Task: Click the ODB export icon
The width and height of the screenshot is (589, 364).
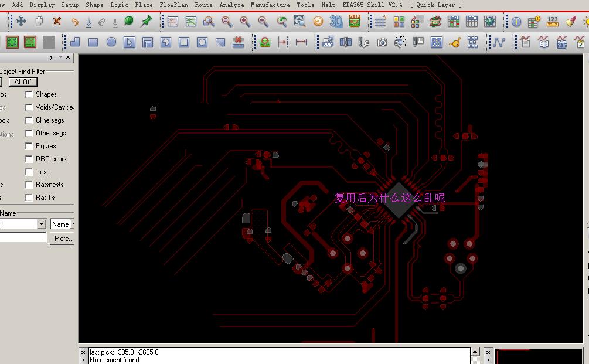Action: pos(328,42)
